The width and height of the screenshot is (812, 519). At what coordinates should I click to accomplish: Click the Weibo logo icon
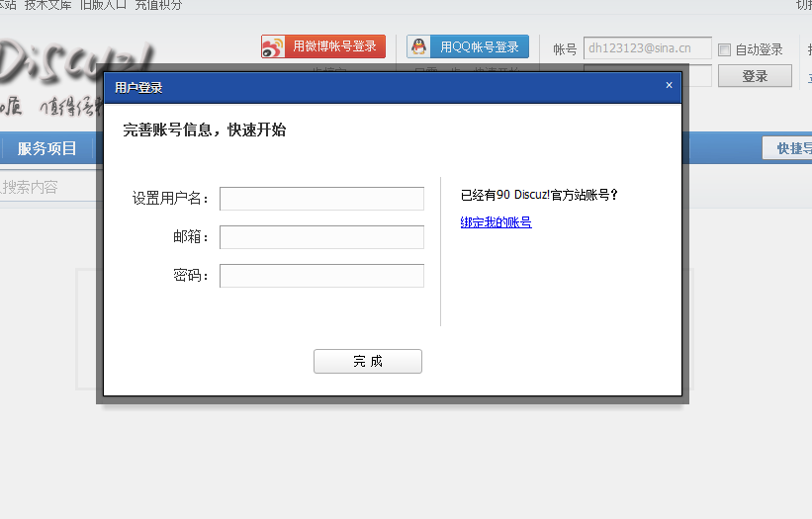(273, 46)
